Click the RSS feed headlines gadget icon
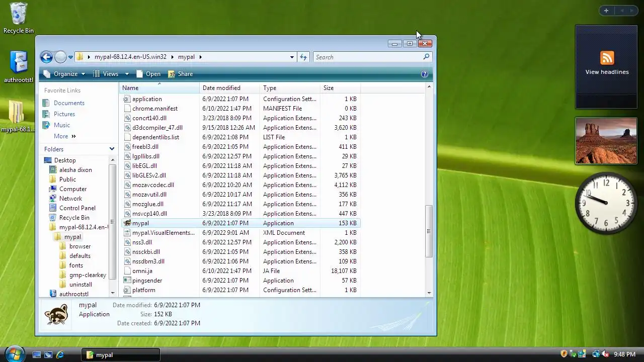Image resolution: width=644 pixels, height=362 pixels. (607, 57)
